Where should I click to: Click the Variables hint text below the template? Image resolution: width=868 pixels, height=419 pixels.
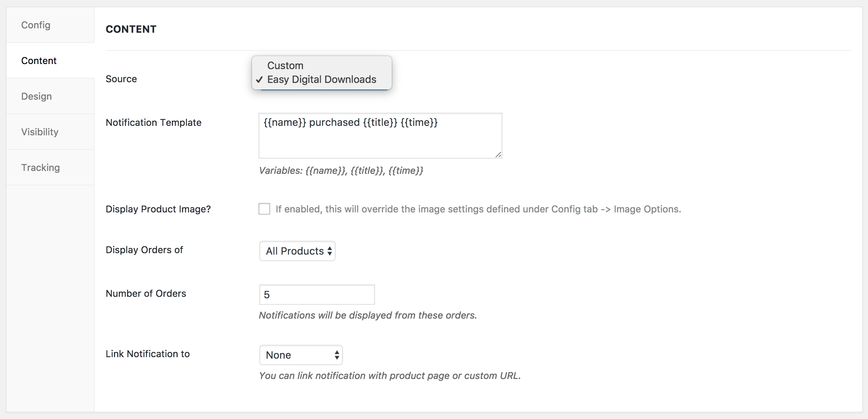pyautogui.click(x=341, y=171)
